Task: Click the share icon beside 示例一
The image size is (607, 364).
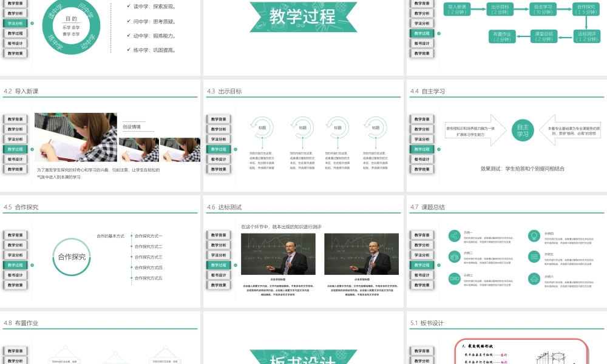Action: (x=454, y=235)
